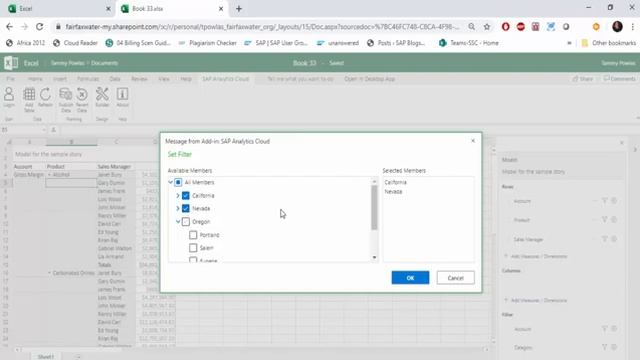Click the filter icon for Account row
This screenshot has height=360, width=640.
pos(604,200)
